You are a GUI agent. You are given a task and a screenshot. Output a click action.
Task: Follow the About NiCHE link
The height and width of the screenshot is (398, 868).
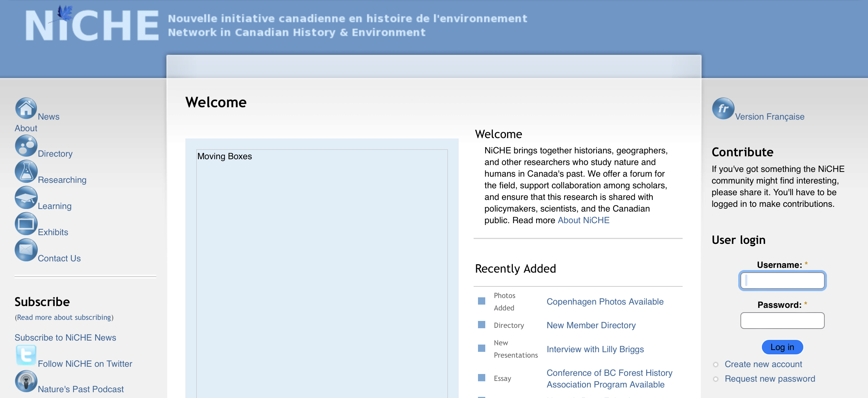click(x=583, y=220)
